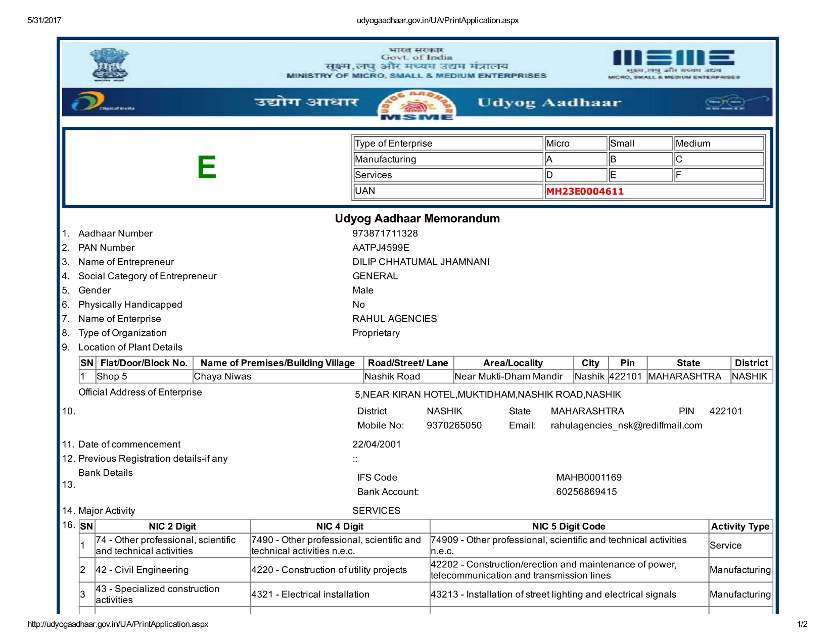
Task: Select the 'Activity Type' column header
Action: [x=740, y=526]
